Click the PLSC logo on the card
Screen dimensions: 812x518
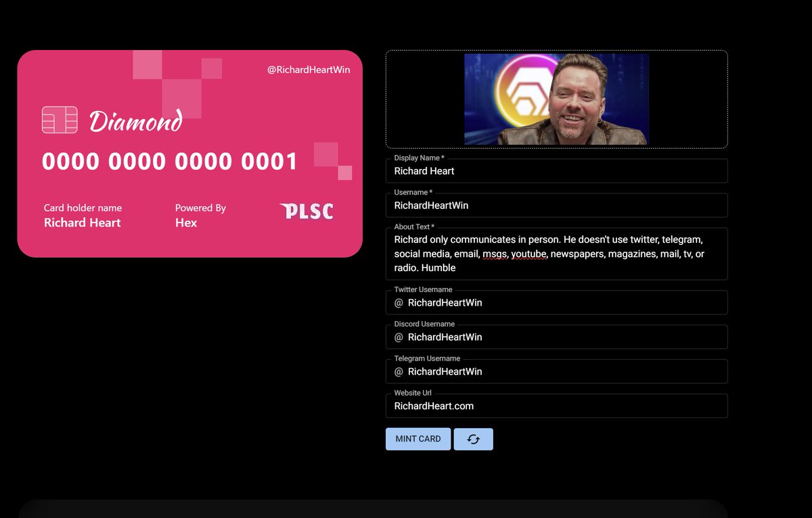click(x=307, y=212)
